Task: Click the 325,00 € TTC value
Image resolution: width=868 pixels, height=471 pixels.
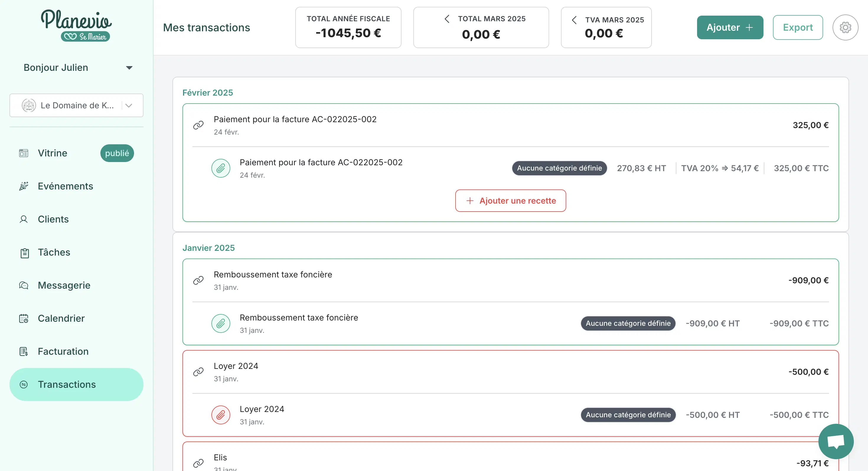Action: 801,168
